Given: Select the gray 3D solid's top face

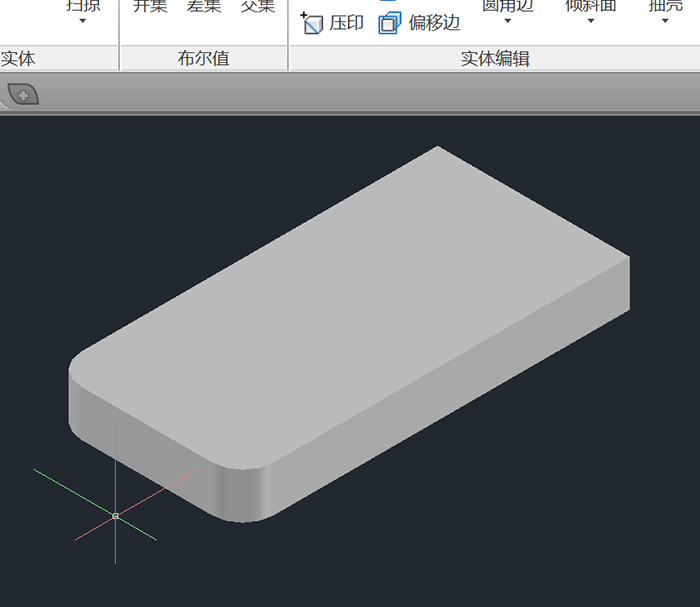Looking at the screenshot, I should click(x=348, y=308).
